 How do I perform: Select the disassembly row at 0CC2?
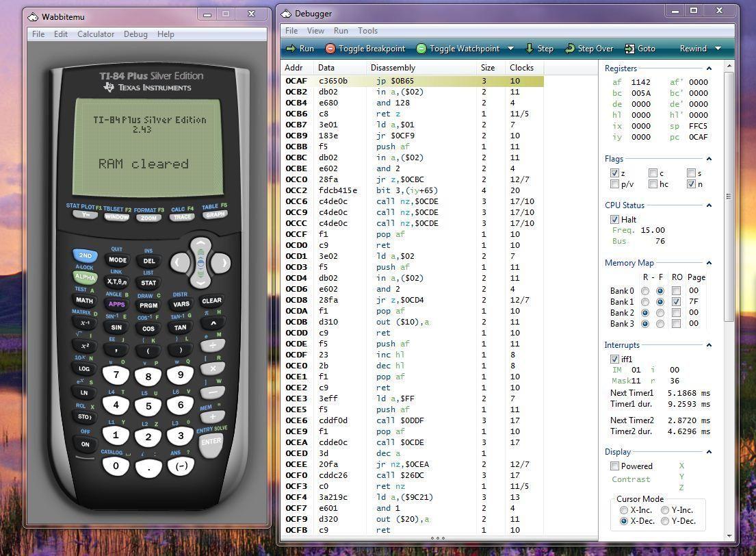pos(413,190)
